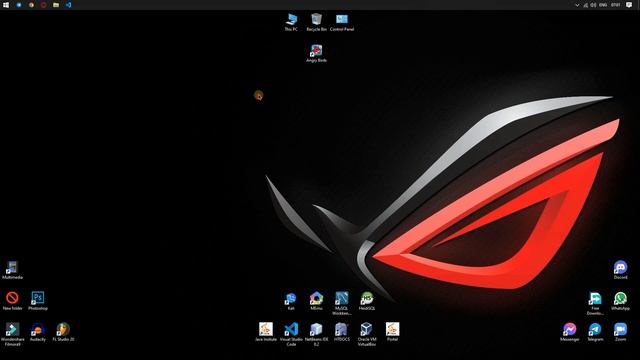Select the Recycle Bin icon
This screenshot has width=640, height=360.
(316, 22)
